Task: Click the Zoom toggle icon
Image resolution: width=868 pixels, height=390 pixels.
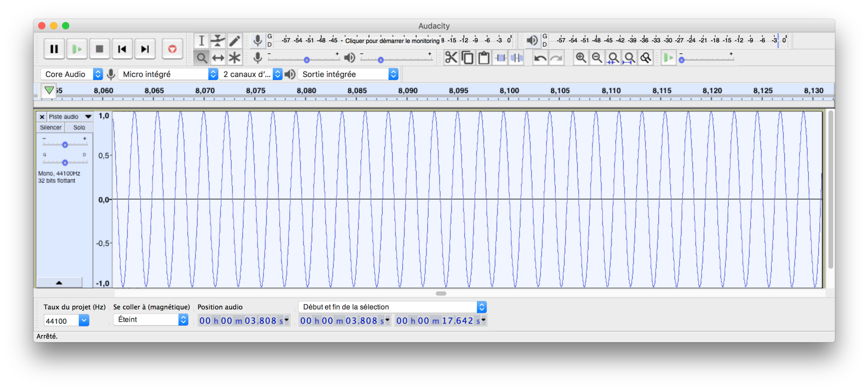Action: [646, 58]
